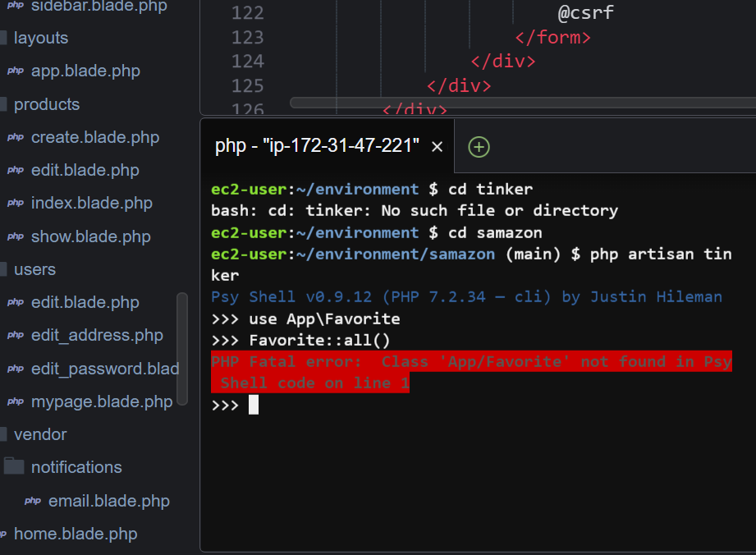Image resolution: width=756 pixels, height=555 pixels.
Task: Click the php icon beside edit_address.php
Action: point(15,335)
